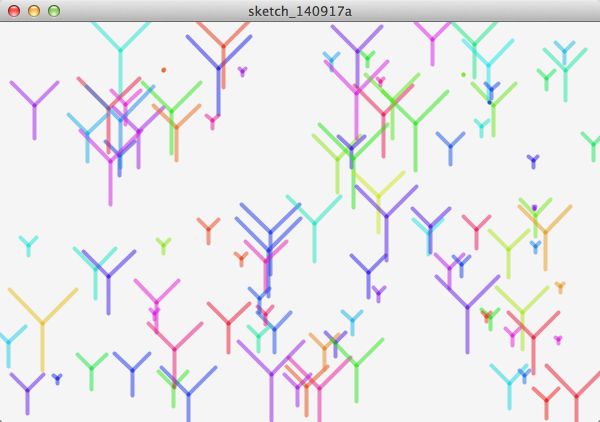600x422 pixels.
Task: Zoom the sketch window with green button
Action: 54,10
